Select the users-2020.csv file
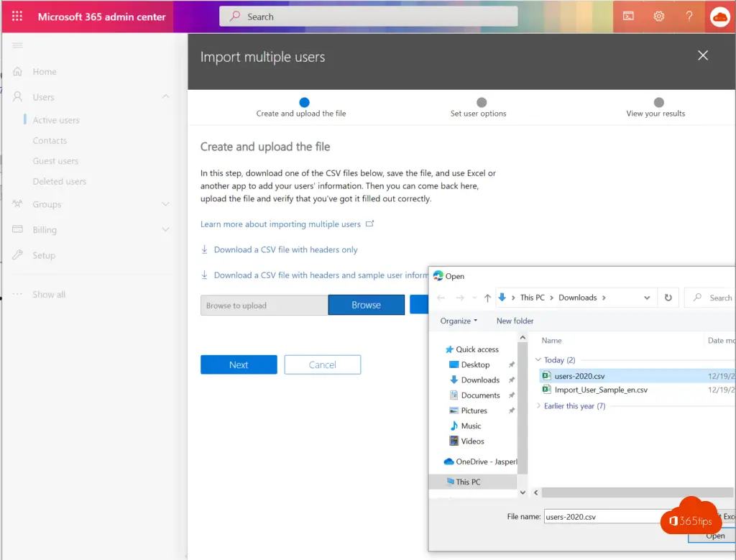Screen dimensions: 736x560 (579, 377)
